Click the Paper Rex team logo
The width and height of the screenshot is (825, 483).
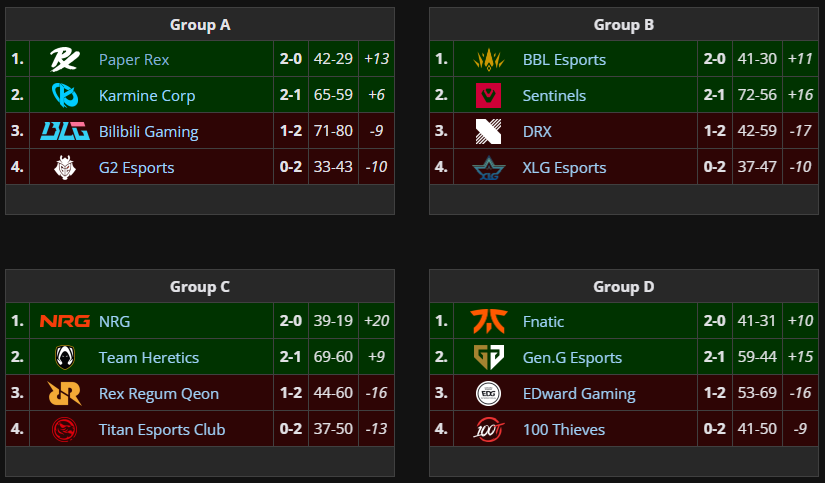pyautogui.click(x=65, y=59)
